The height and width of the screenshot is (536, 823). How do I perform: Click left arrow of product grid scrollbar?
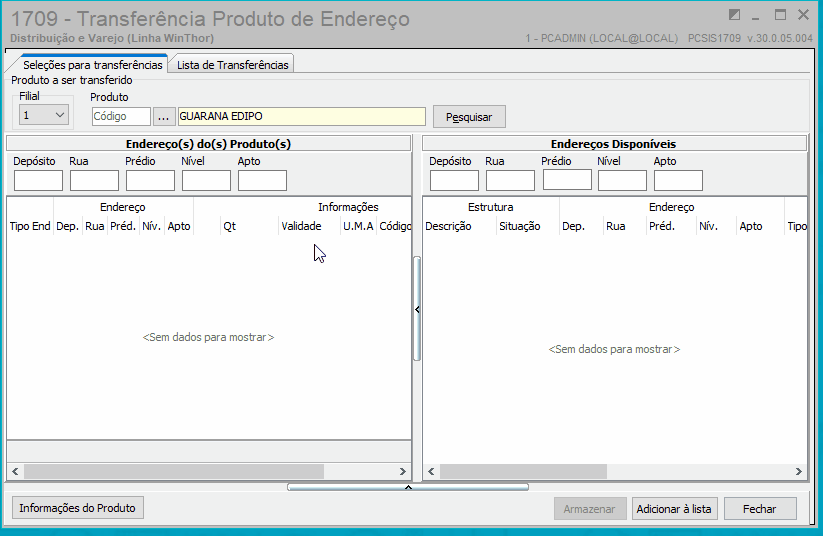pyautogui.click(x=15, y=471)
